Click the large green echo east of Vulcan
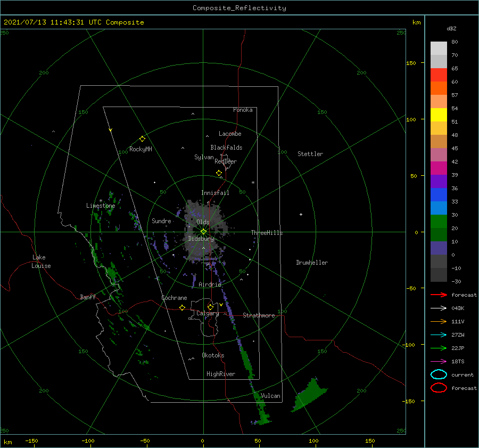 click(x=310, y=394)
